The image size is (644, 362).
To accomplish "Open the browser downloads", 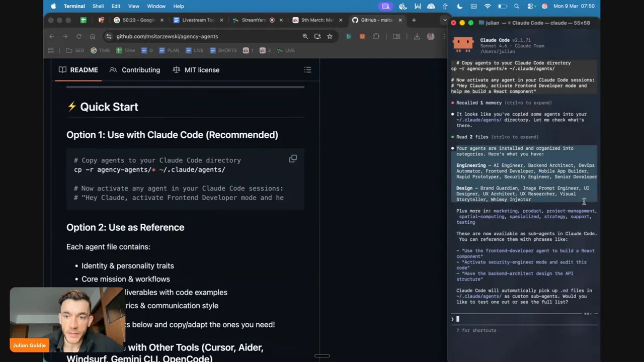I will pos(417,36).
